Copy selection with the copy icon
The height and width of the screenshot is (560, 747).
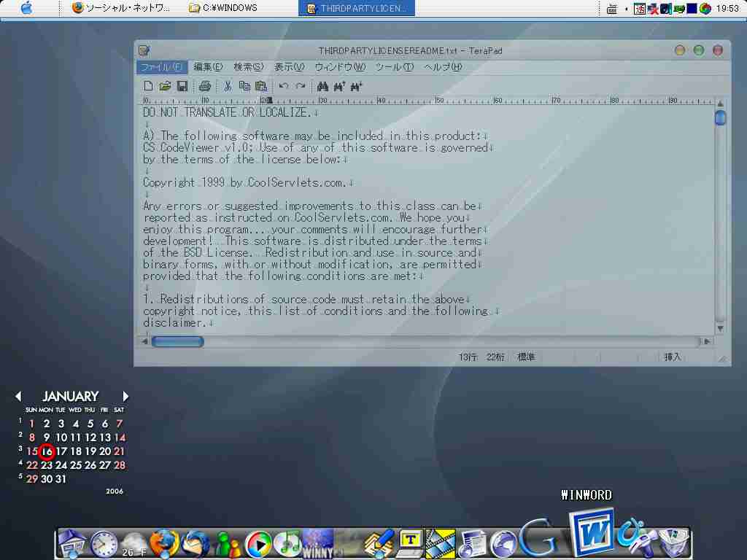click(x=244, y=86)
